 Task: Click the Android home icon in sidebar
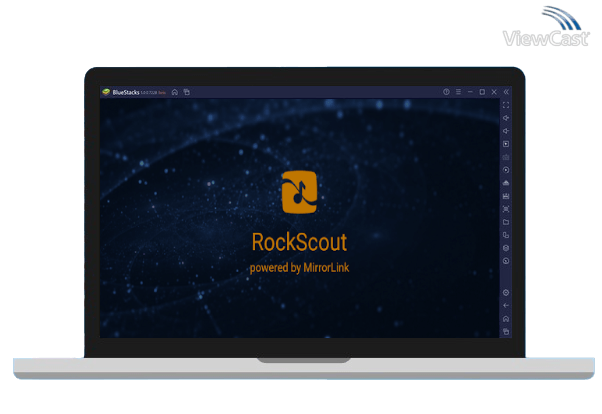click(x=506, y=319)
